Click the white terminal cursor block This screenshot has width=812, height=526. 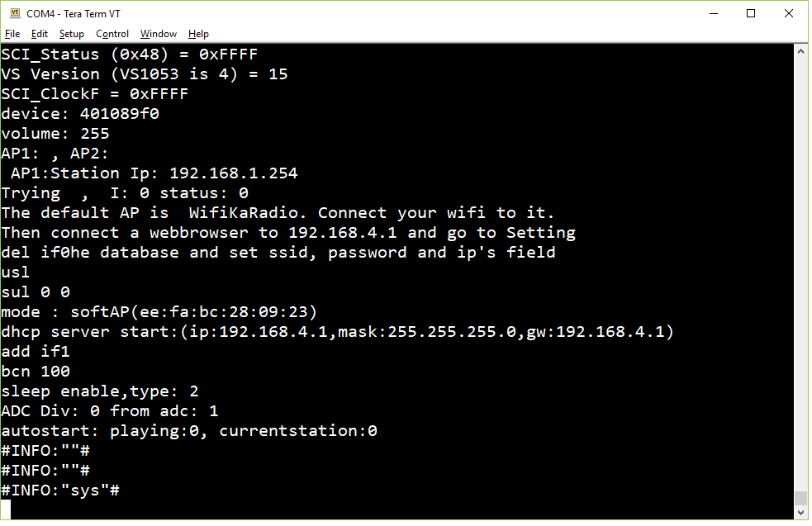coord(6,509)
